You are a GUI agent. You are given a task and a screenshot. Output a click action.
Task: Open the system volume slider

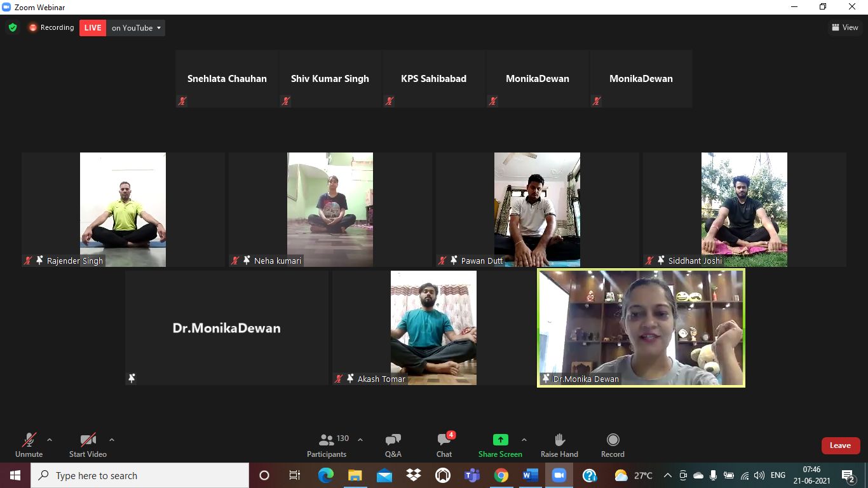click(x=759, y=475)
